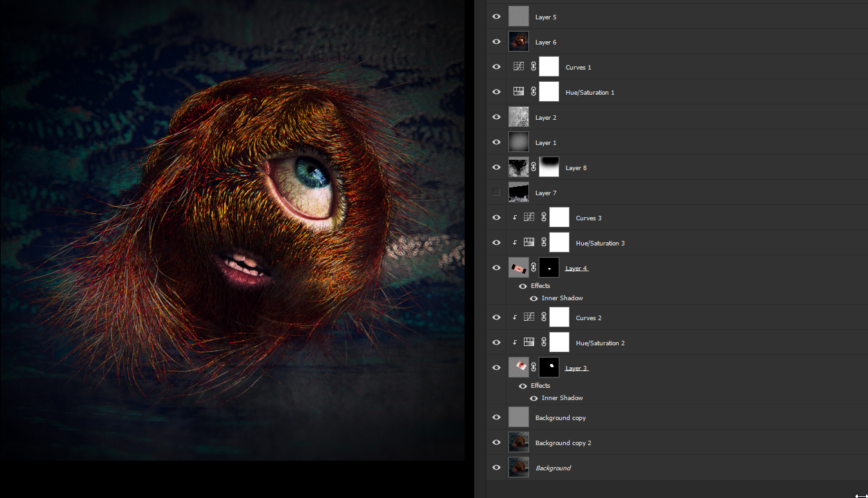Click the Curves 1 adjustment icon
868x498 pixels.
518,66
